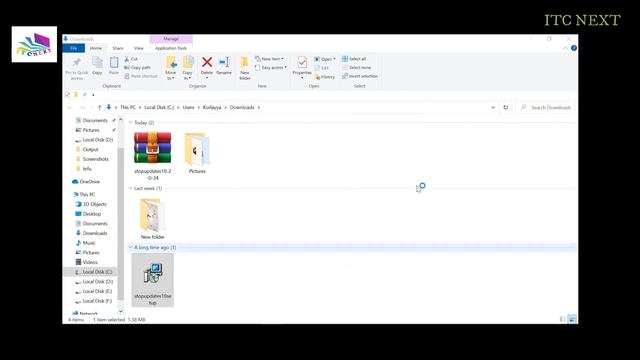The width and height of the screenshot is (640, 360).
Task: Select the New folder item
Action: (x=153, y=218)
